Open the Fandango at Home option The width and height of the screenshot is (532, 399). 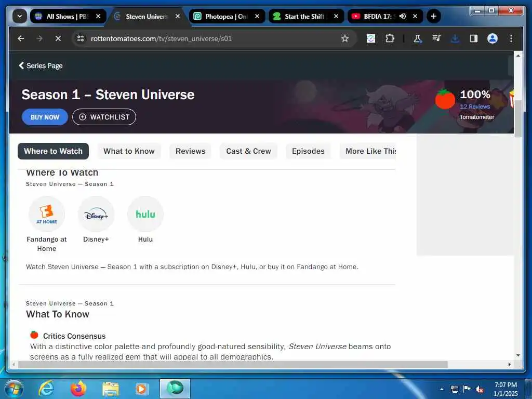[x=47, y=224]
